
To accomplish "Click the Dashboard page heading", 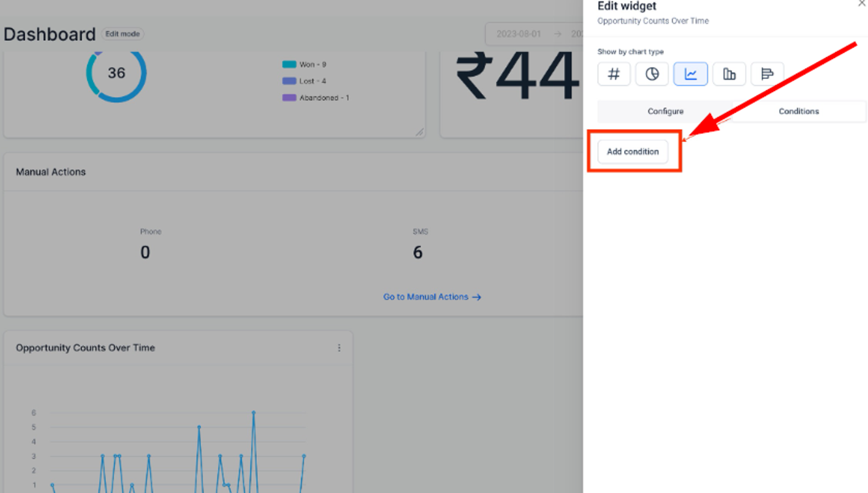I will click(x=49, y=34).
